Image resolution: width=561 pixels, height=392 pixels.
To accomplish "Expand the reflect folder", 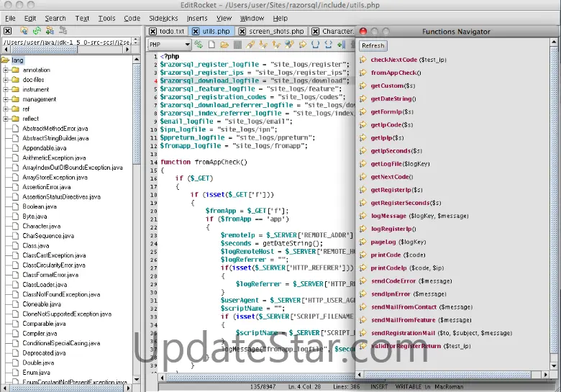I will click(x=6, y=119).
